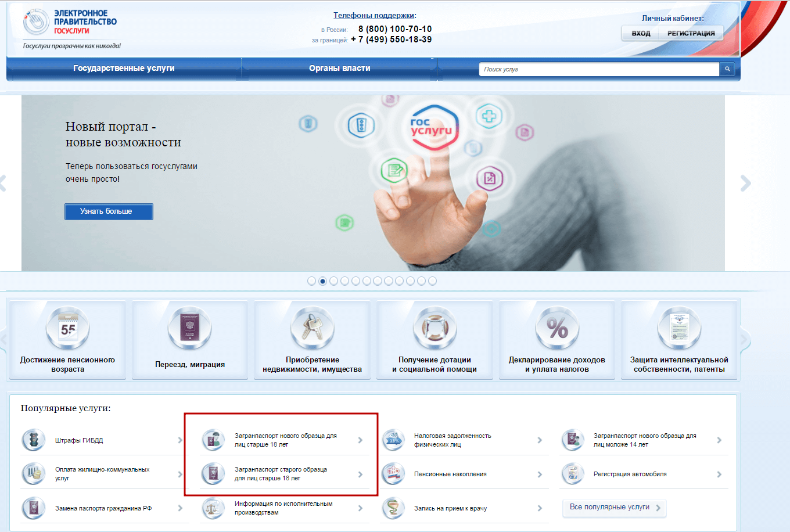Open the percent icon for tax declaration

(x=557, y=328)
